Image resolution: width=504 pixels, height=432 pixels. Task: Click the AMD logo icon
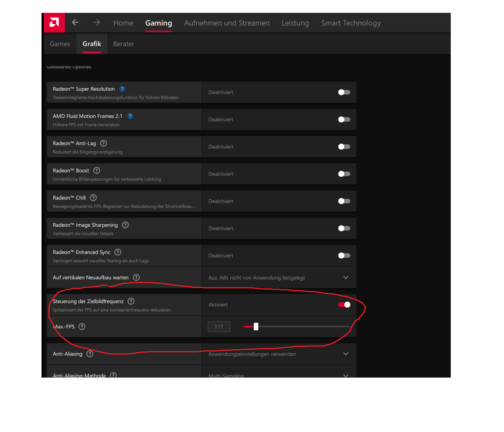click(x=54, y=23)
